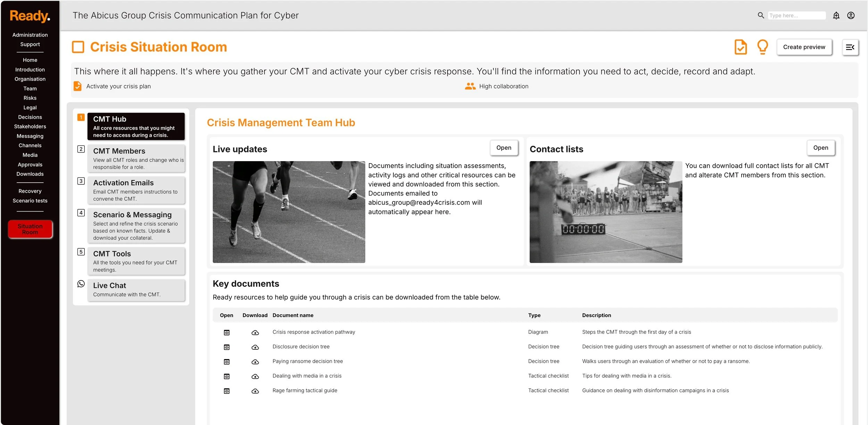868x425 pixels.
Task: Go to Stakeholders in sidebar
Action: (x=30, y=127)
